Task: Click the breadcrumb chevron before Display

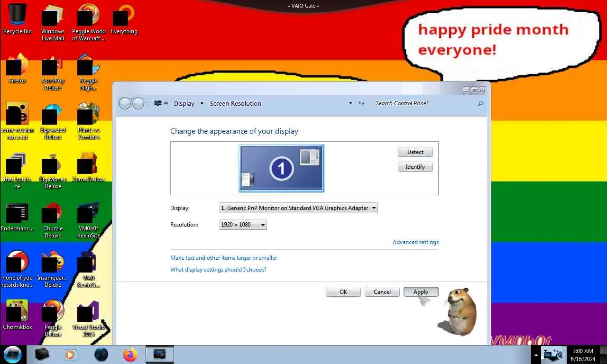Action: [166, 103]
